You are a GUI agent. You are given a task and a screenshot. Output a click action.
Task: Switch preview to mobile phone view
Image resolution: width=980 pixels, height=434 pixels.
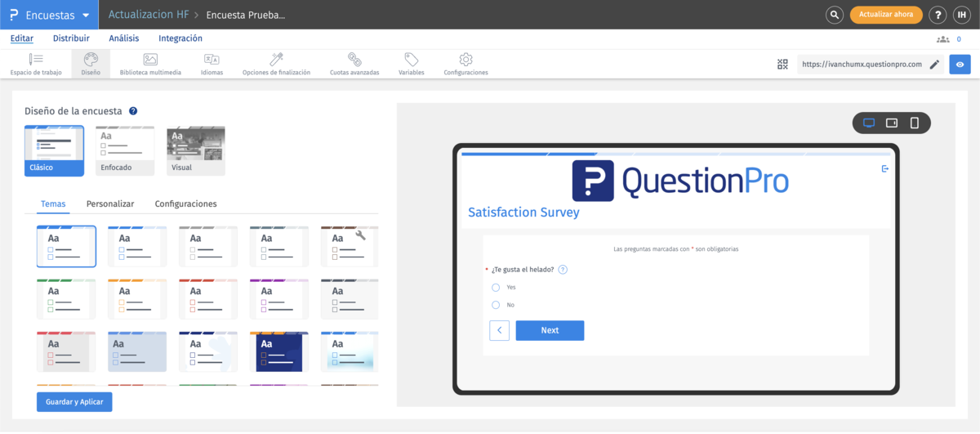click(x=915, y=123)
